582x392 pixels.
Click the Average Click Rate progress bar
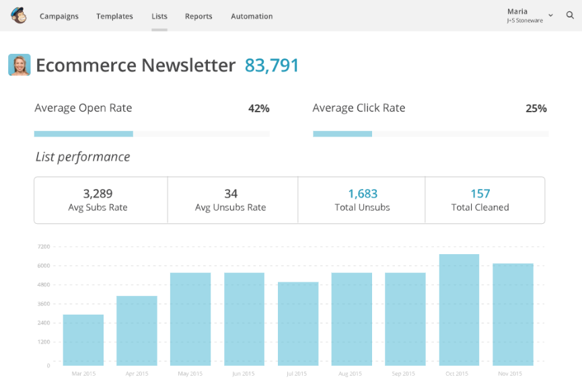click(431, 134)
